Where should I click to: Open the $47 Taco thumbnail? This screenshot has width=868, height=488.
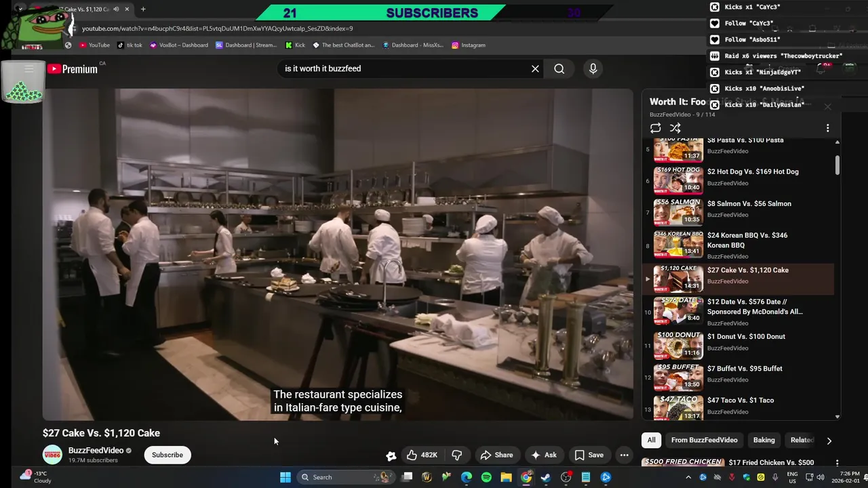click(x=678, y=408)
